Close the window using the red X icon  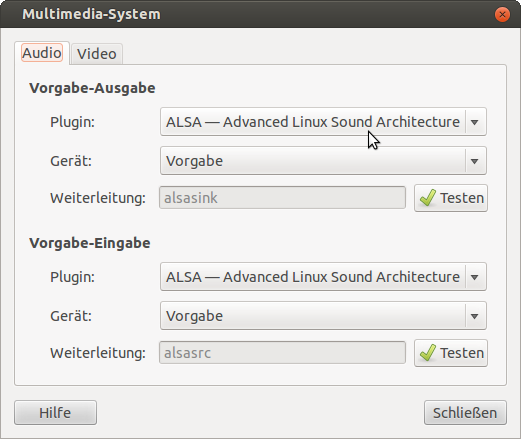point(502,14)
